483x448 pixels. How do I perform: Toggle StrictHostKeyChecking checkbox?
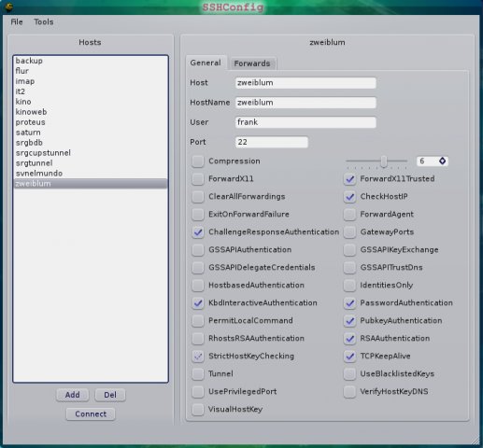coord(198,357)
